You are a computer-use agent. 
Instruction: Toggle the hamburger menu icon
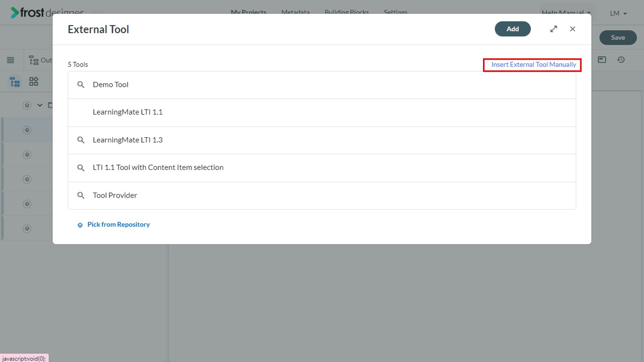tap(11, 60)
